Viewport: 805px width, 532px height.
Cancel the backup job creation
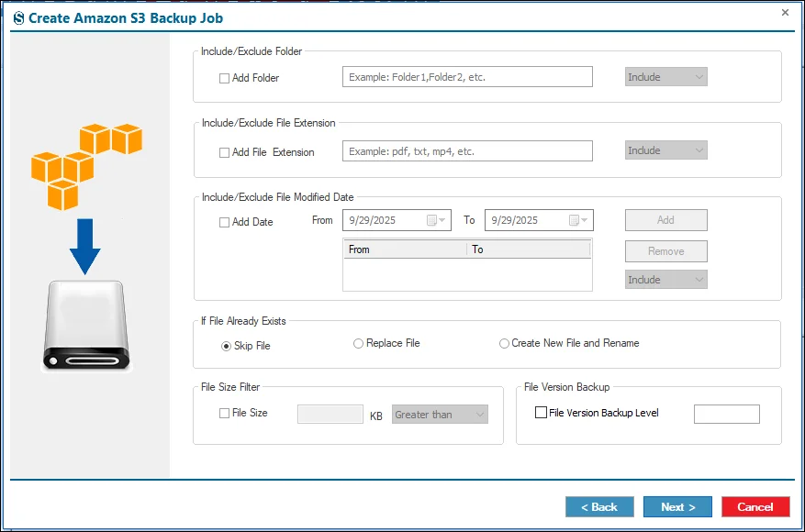(755, 507)
